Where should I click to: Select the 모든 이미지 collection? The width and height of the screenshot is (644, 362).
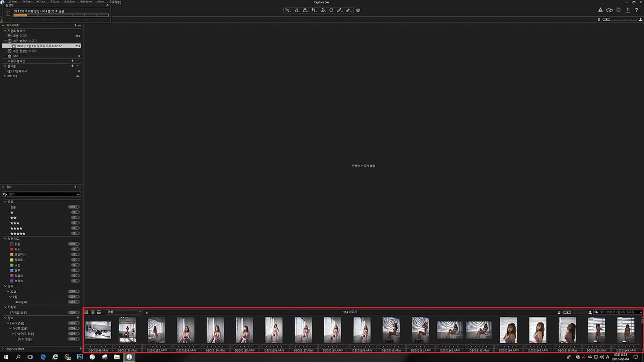pyautogui.click(x=20, y=36)
